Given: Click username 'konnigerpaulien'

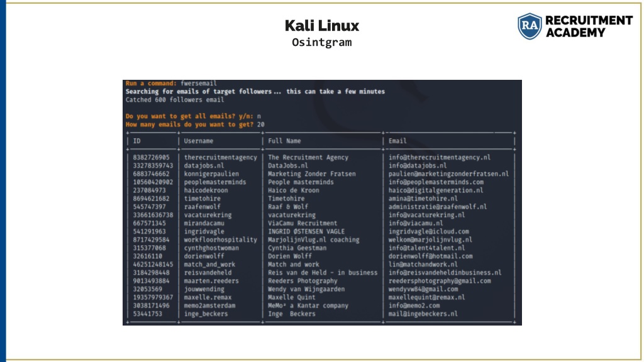Looking at the screenshot, I should coord(211,173).
